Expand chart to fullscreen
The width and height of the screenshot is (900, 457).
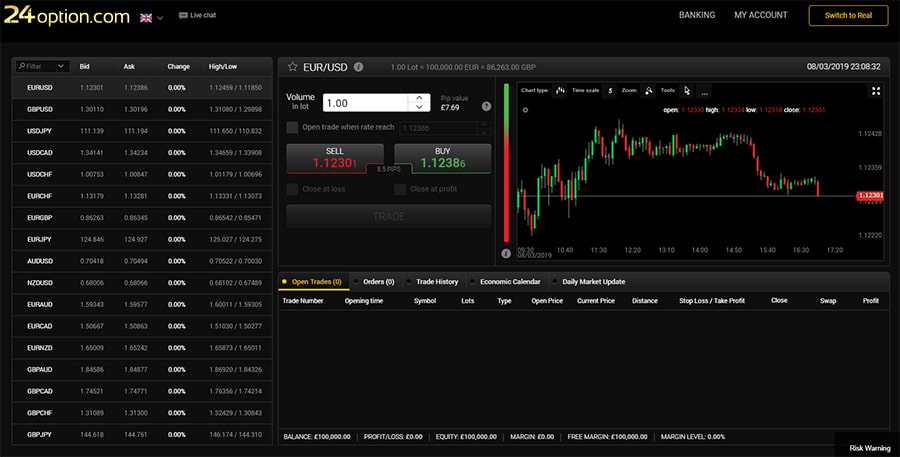click(876, 91)
